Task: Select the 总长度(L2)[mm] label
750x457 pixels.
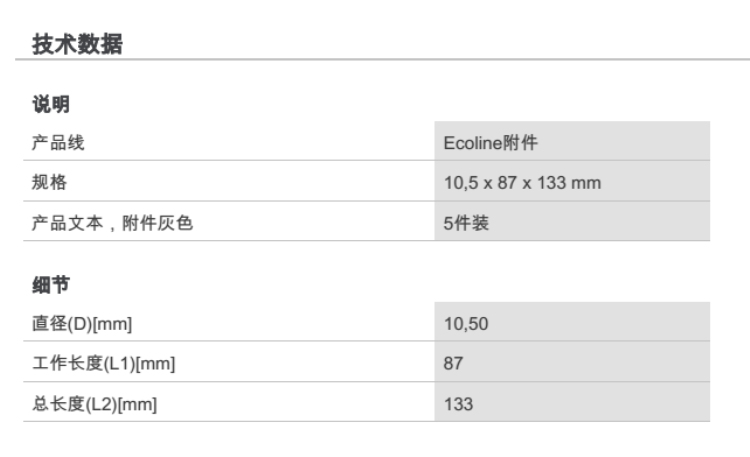Action: click(96, 404)
